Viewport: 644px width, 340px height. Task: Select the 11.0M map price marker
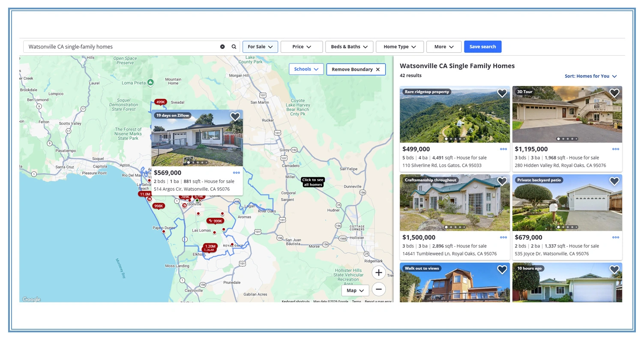tap(145, 194)
